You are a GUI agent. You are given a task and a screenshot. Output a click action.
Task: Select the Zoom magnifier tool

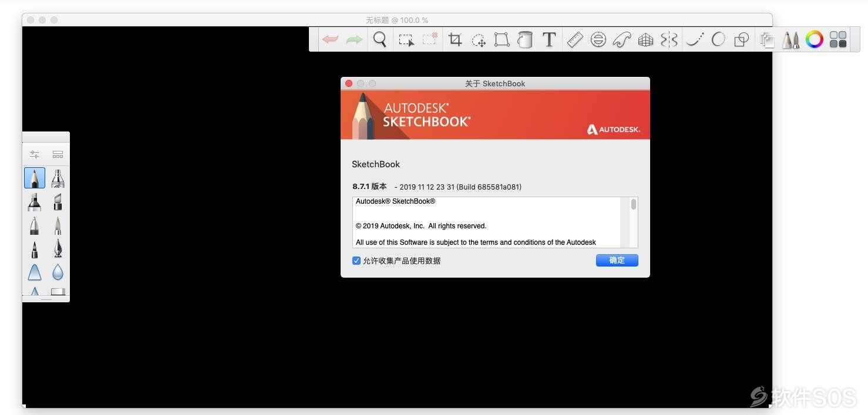[380, 39]
